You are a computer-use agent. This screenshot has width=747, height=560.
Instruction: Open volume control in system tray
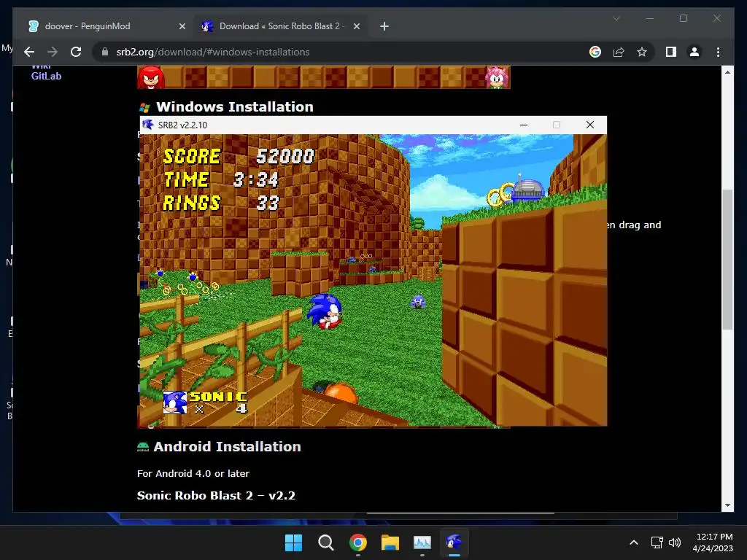pos(675,542)
